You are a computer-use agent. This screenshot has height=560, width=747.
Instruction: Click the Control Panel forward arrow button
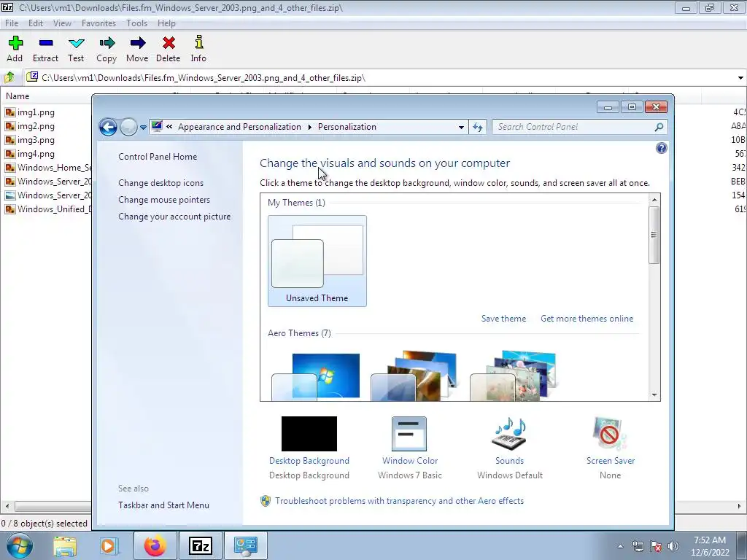pyautogui.click(x=128, y=127)
